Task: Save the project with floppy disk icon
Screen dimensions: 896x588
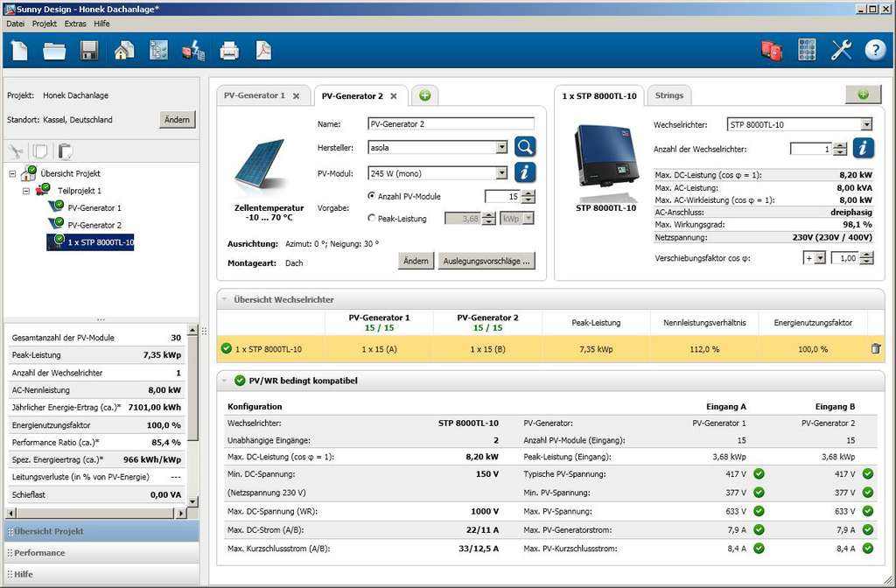Action: click(89, 51)
